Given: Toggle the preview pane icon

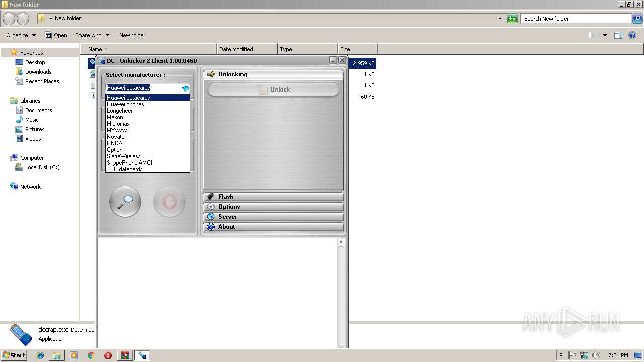Looking at the screenshot, I should [618, 35].
